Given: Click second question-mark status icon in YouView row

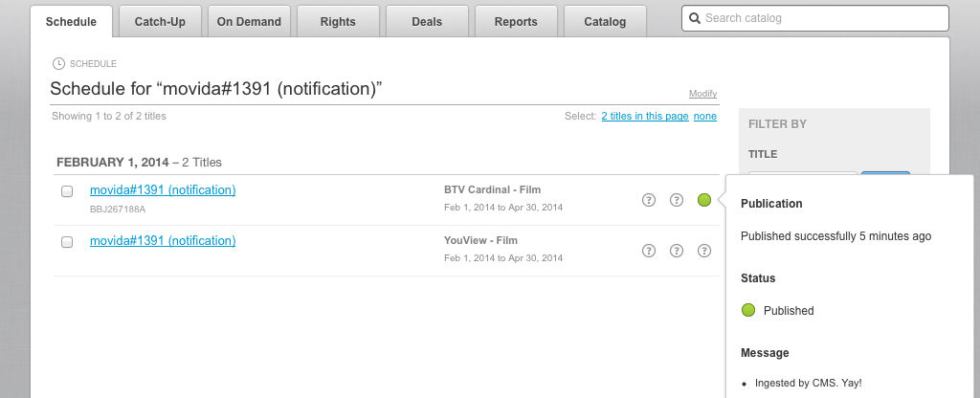Looking at the screenshot, I should coord(677,251).
